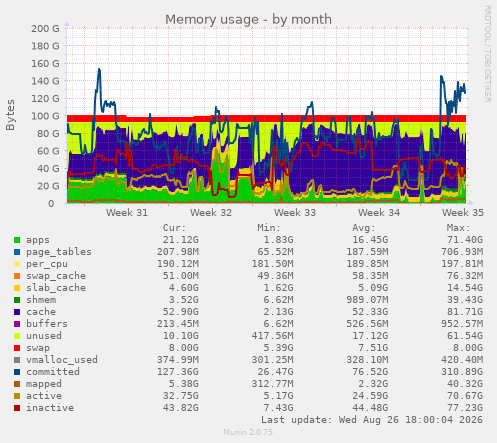Click the 'per_cpu' legend label
The image size is (497, 443).
(47, 264)
